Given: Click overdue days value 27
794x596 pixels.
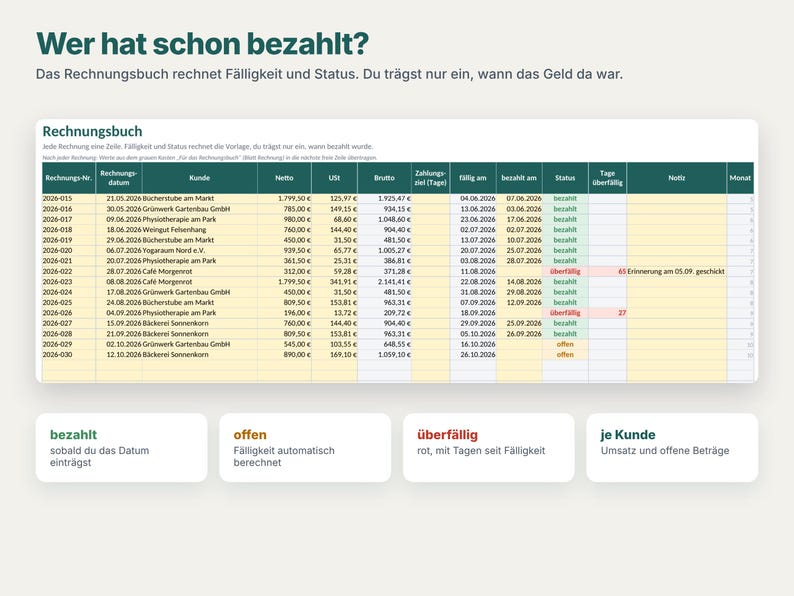Looking at the screenshot, I should [x=607, y=313].
